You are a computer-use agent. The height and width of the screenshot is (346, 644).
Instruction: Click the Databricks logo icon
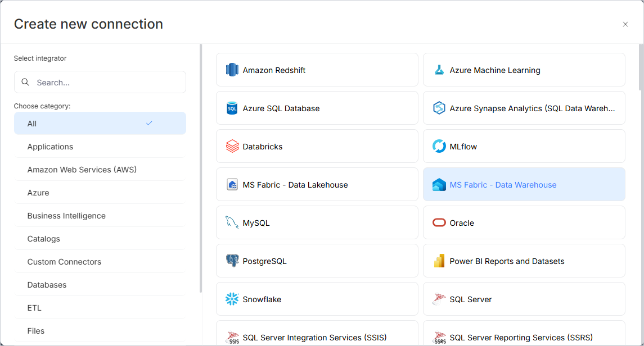tap(232, 147)
